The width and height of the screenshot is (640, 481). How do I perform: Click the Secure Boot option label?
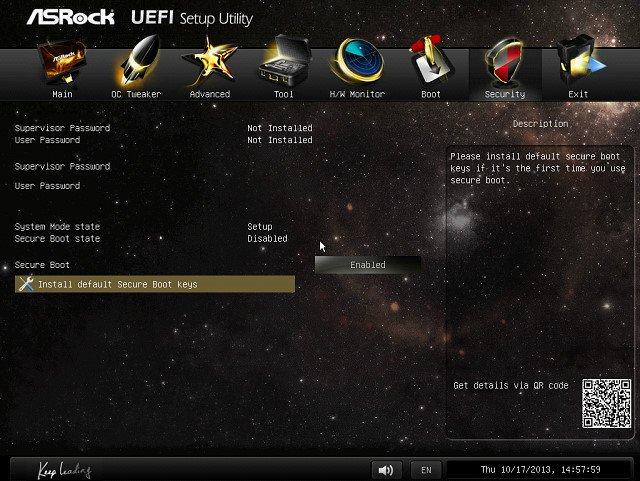click(x=42, y=265)
